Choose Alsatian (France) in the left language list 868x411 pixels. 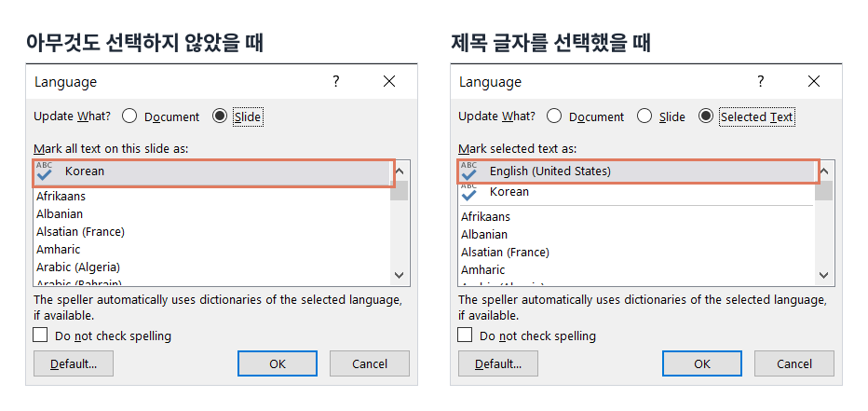(x=212, y=231)
